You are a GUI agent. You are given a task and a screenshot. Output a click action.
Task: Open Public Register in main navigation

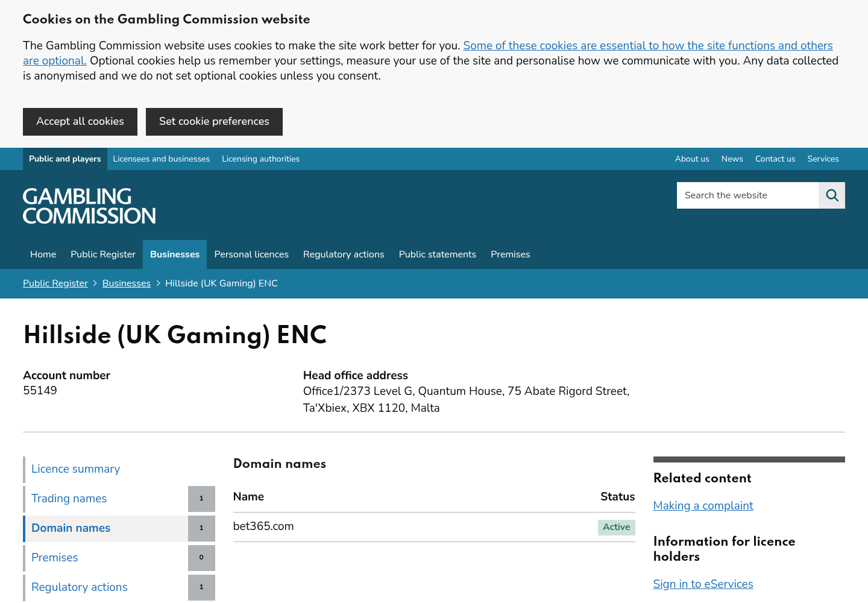tap(103, 254)
